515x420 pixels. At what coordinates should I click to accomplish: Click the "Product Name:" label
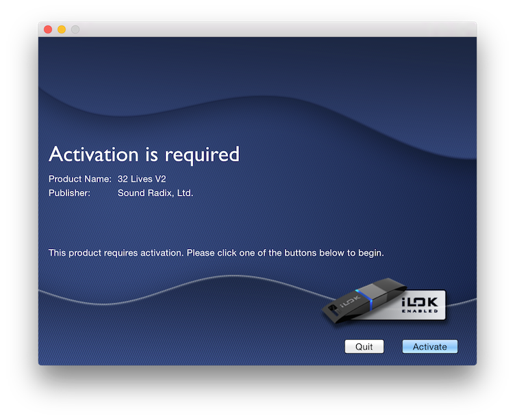[80, 179]
